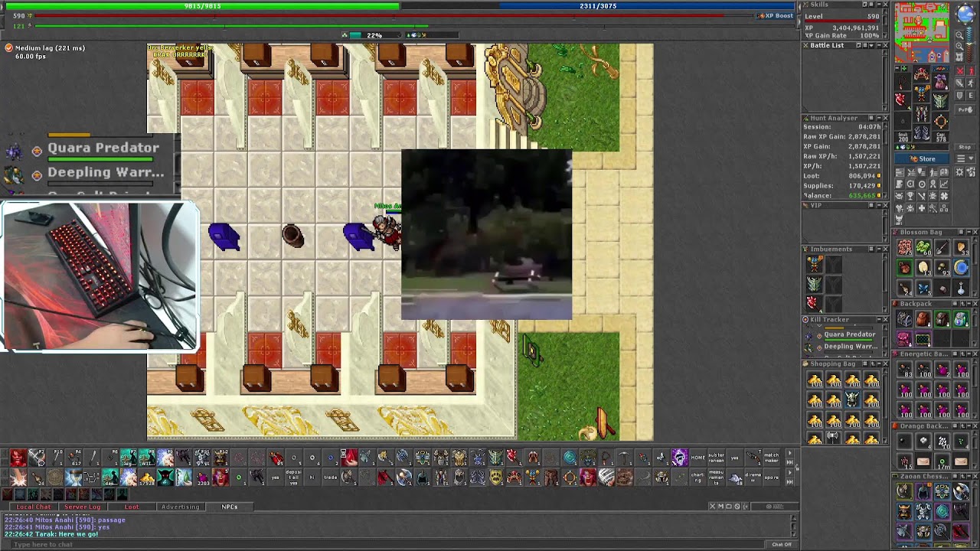Click the blue ring in Blossom Bag

point(962,267)
